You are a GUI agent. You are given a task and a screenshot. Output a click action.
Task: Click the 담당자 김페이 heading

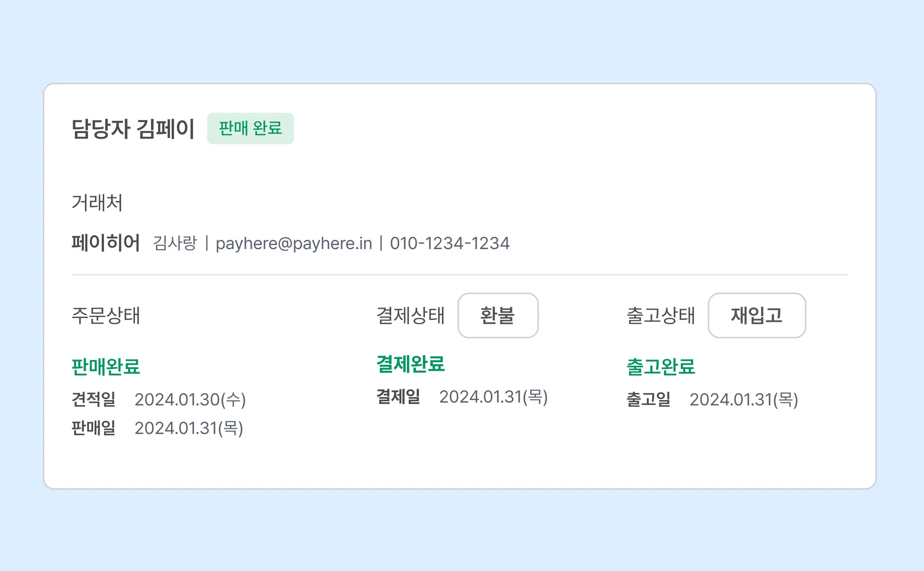click(133, 129)
